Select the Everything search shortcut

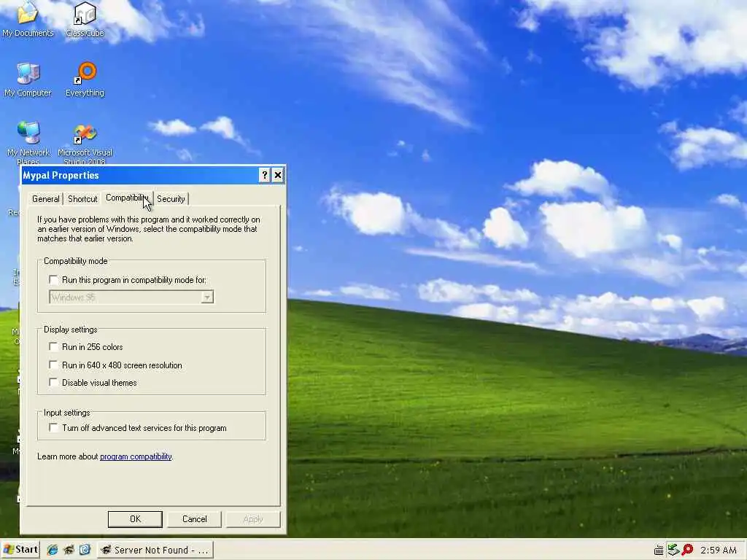pos(85,79)
